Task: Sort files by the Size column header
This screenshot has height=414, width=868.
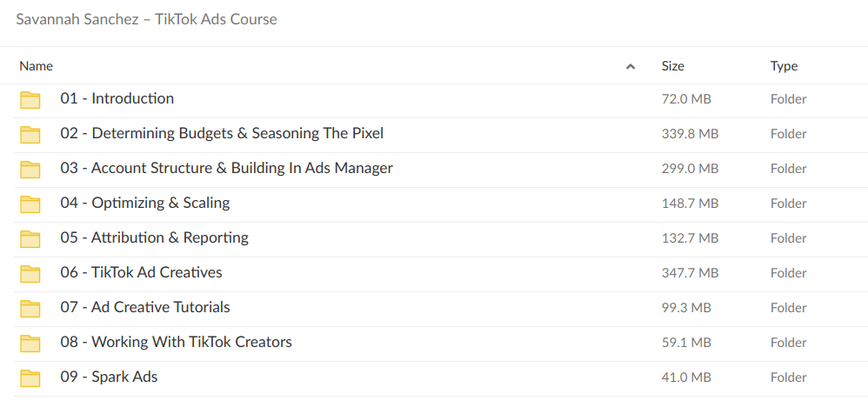Action: [672, 66]
